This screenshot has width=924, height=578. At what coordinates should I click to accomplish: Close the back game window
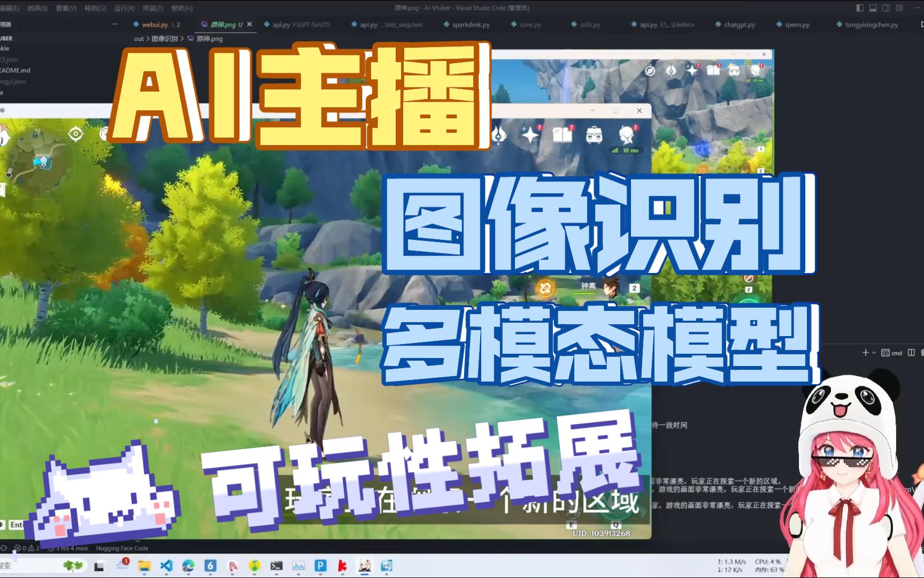coord(764,54)
